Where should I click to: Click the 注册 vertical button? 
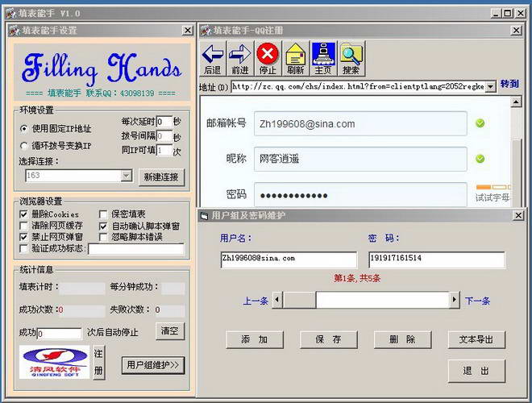98,362
